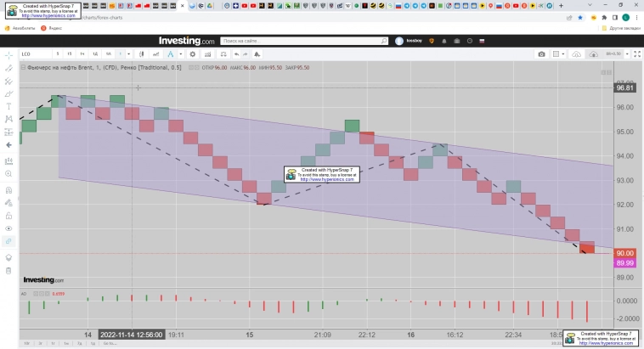Click the Investing.com logo in header
This screenshot has width=644, height=349.
click(x=186, y=41)
